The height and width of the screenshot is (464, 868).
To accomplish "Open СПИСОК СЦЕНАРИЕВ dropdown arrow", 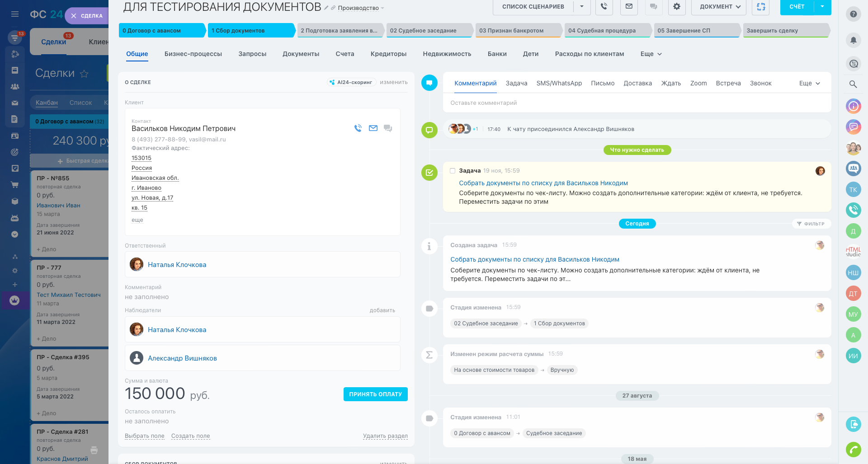I will coord(582,7).
